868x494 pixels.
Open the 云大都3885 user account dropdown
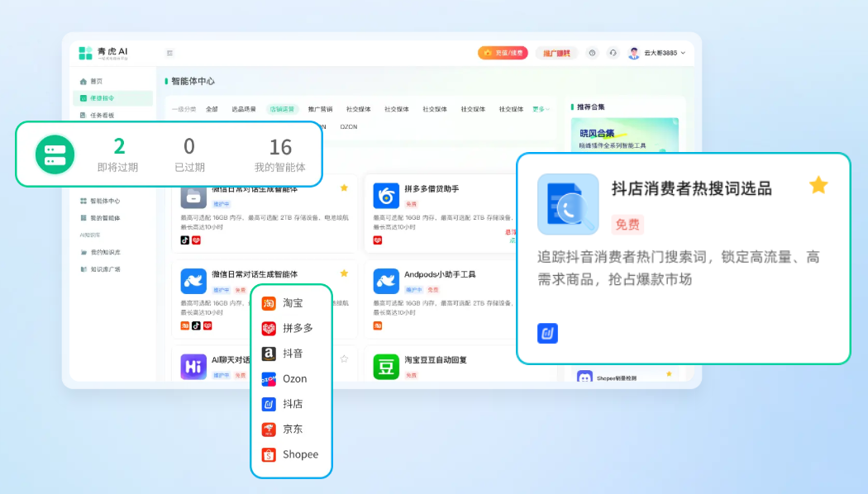(657, 53)
